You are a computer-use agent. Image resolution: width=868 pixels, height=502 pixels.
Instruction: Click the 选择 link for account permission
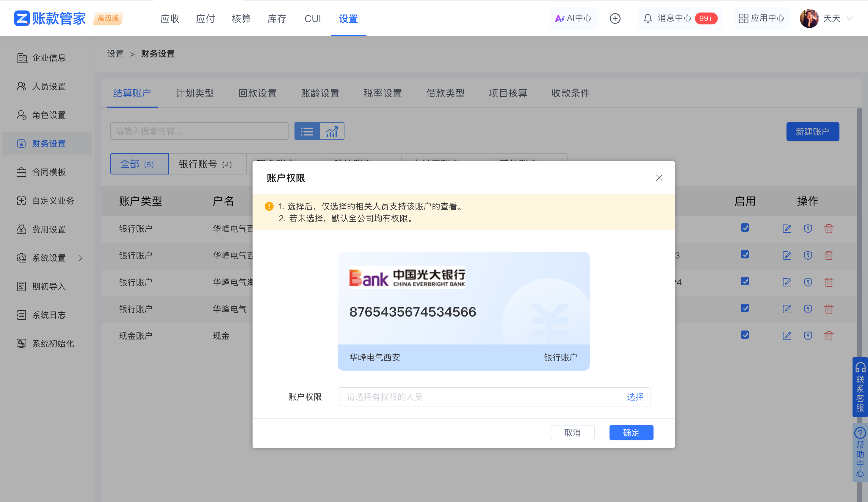(635, 397)
